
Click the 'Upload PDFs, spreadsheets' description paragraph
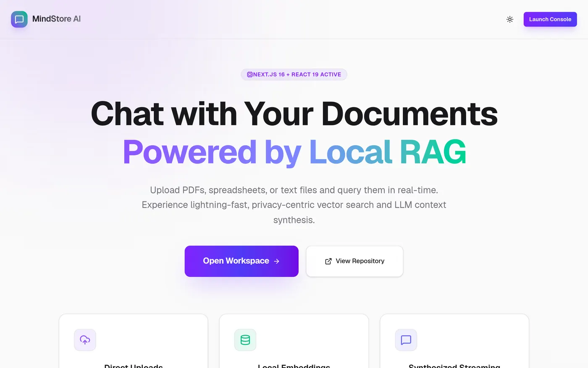pos(294,205)
